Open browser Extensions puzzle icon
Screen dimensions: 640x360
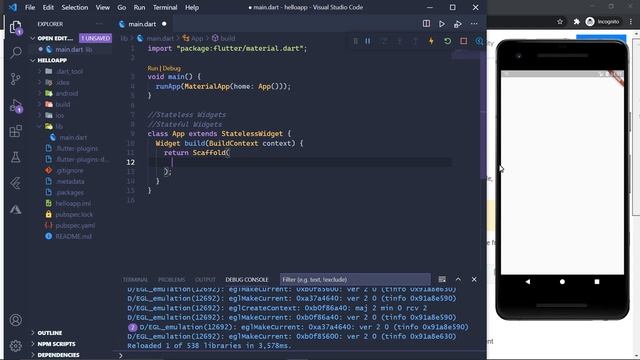pos(576,22)
